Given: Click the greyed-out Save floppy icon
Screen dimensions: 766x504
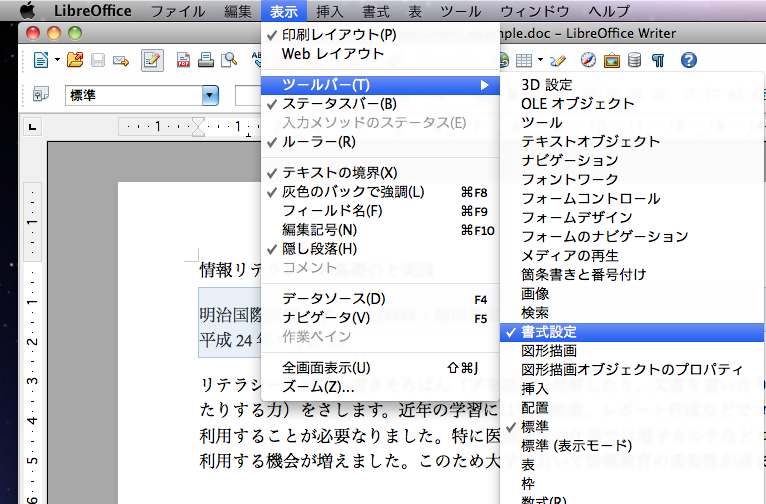Looking at the screenshot, I should [x=98, y=61].
